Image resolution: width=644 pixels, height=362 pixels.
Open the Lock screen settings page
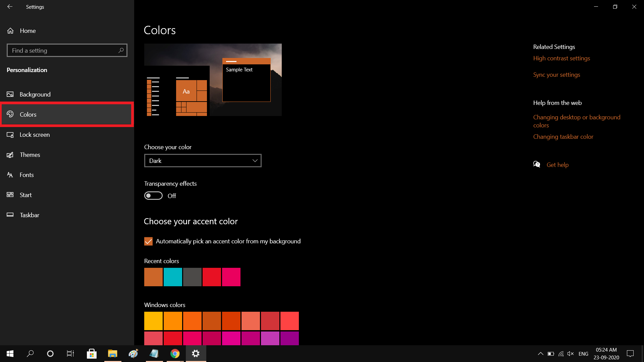coord(35,135)
